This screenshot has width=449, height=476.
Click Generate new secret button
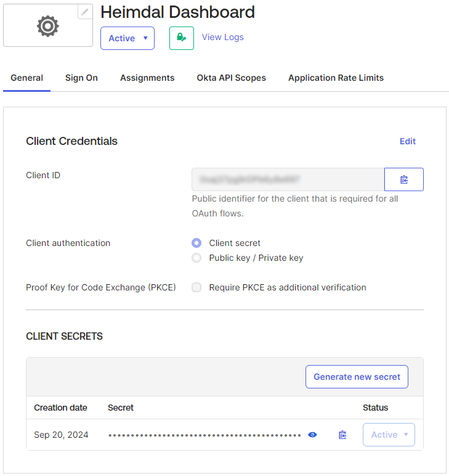click(357, 377)
